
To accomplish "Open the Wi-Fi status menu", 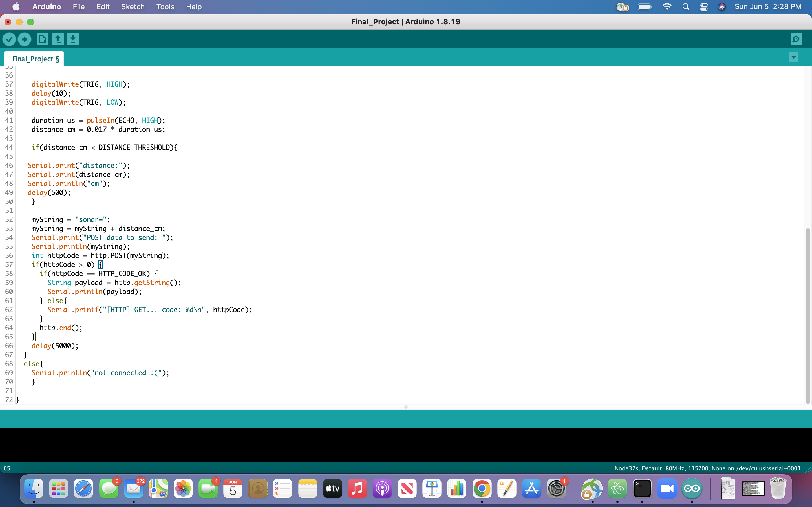I will point(667,7).
